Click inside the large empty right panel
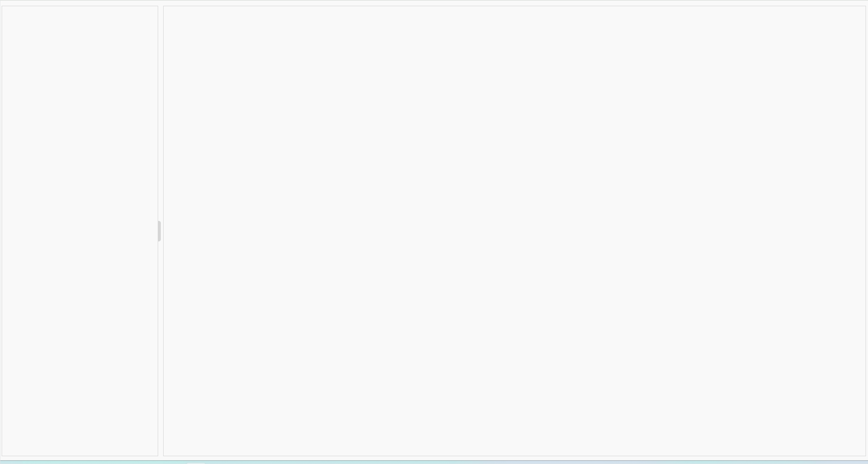Image resolution: width=868 pixels, height=464 pixels. click(515, 231)
